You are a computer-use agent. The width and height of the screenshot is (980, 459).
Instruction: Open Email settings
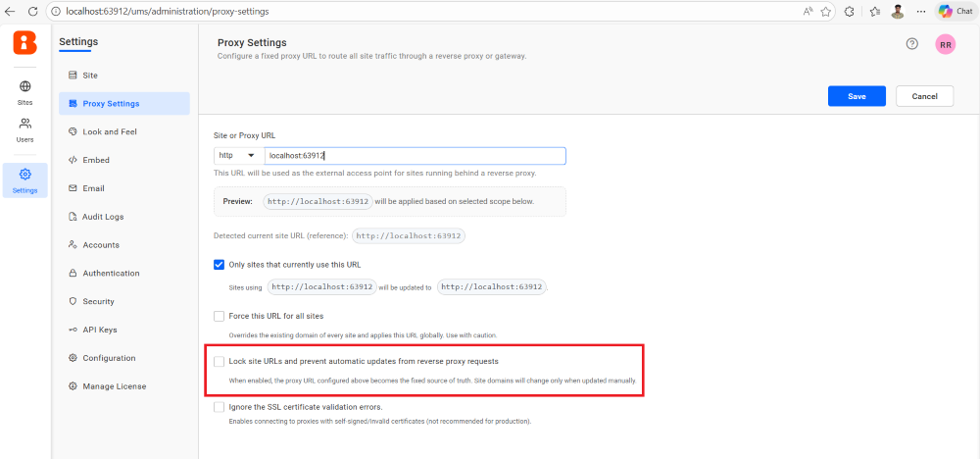coord(123,188)
